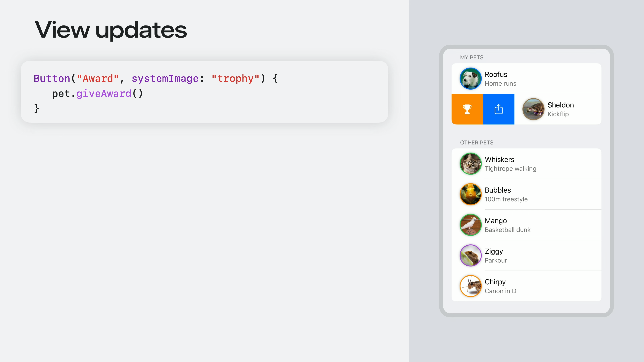Select Mango's parrot avatar
This screenshot has width=644, height=362.
pyautogui.click(x=470, y=225)
